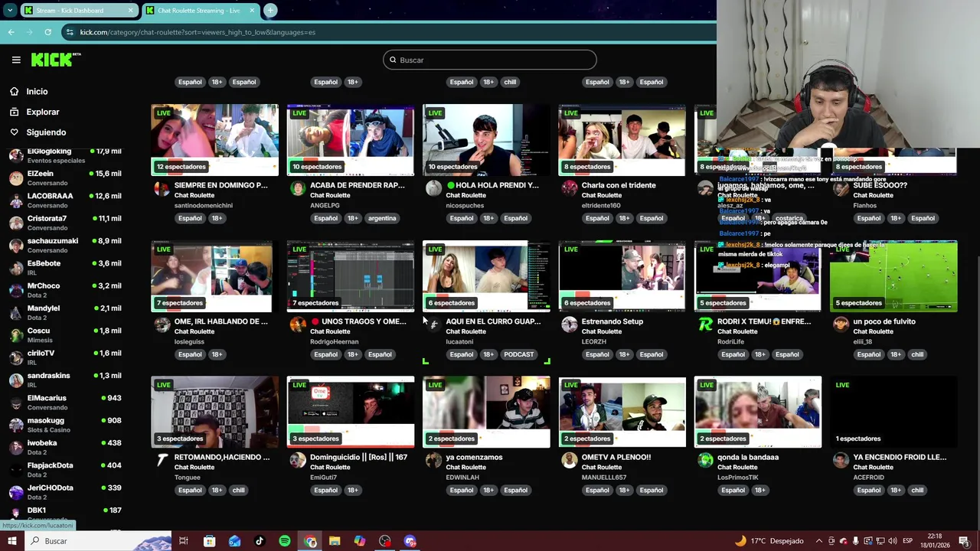Image resolution: width=980 pixels, height=551 pixels.
Task: Open Spotify from the taskbar
Action: (285, 541)
